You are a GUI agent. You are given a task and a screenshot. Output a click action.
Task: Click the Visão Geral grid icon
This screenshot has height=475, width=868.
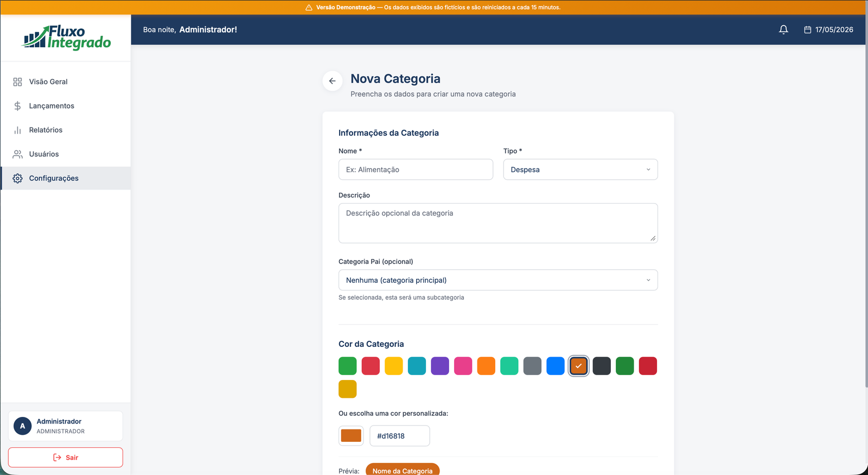[x=17, y=82]
